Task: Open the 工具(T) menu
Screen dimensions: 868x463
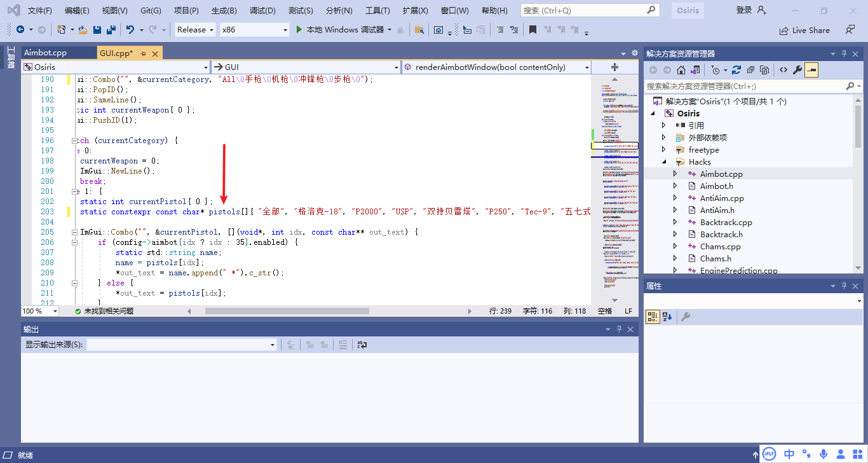Action: pos(377,10)
